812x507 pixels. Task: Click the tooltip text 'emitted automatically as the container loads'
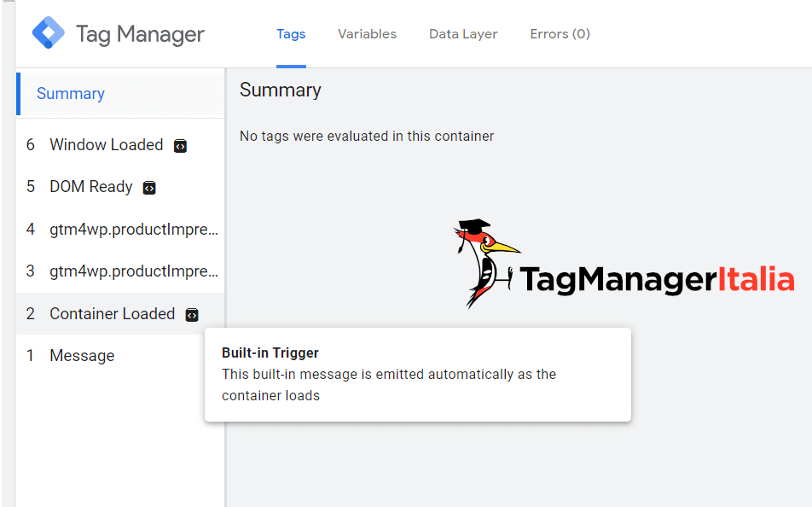389,385
